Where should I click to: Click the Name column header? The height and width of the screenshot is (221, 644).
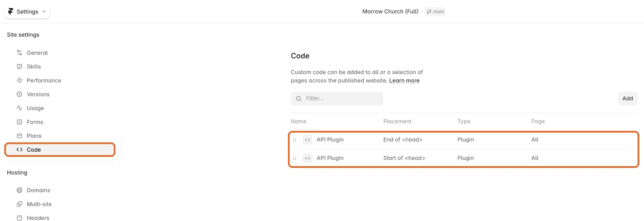[x=299, y=122]
